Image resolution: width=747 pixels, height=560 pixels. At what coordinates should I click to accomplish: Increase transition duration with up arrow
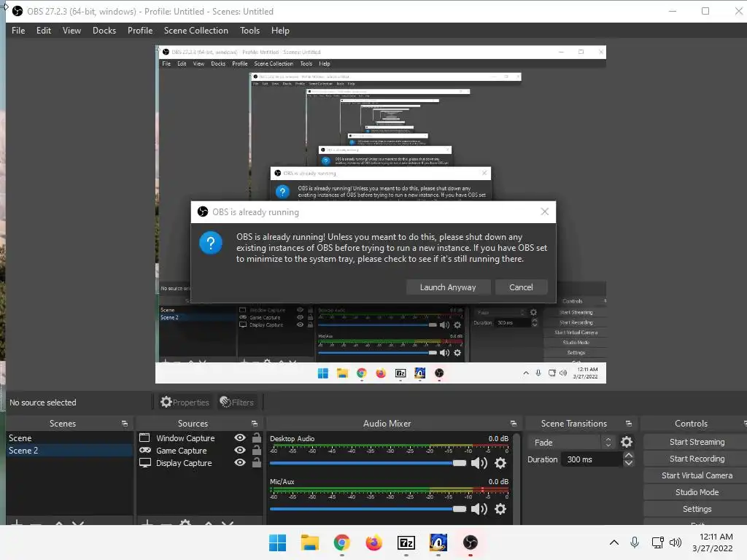point(628,455)
